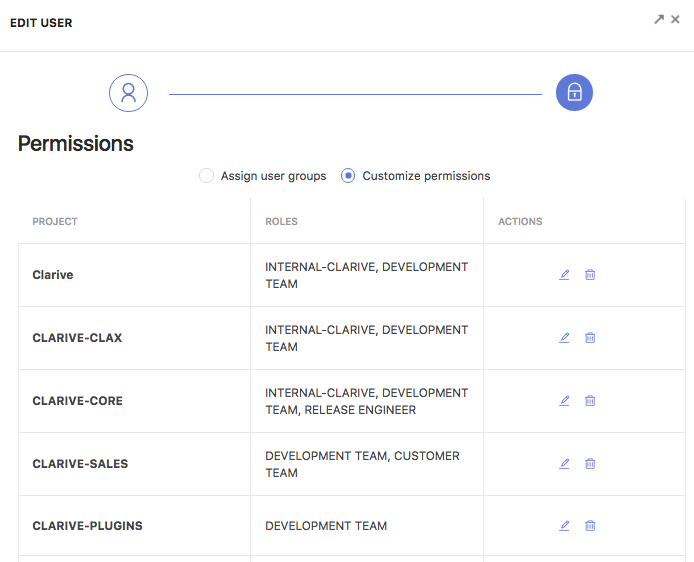Edit roles for CLARIVE-SALES
694x562 pixels.
pyautogui.click(x=564, y=464)
